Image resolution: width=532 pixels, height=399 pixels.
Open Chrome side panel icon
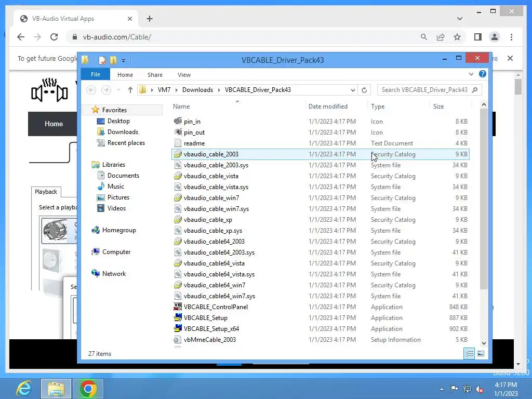[478, 37]
